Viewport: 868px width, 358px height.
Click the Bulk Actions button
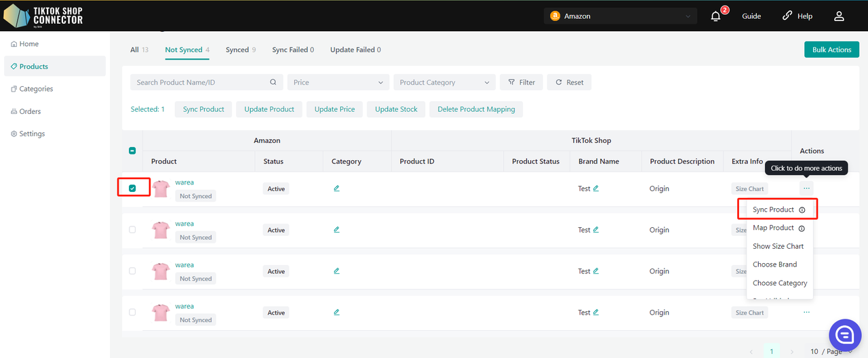point(831,49)
